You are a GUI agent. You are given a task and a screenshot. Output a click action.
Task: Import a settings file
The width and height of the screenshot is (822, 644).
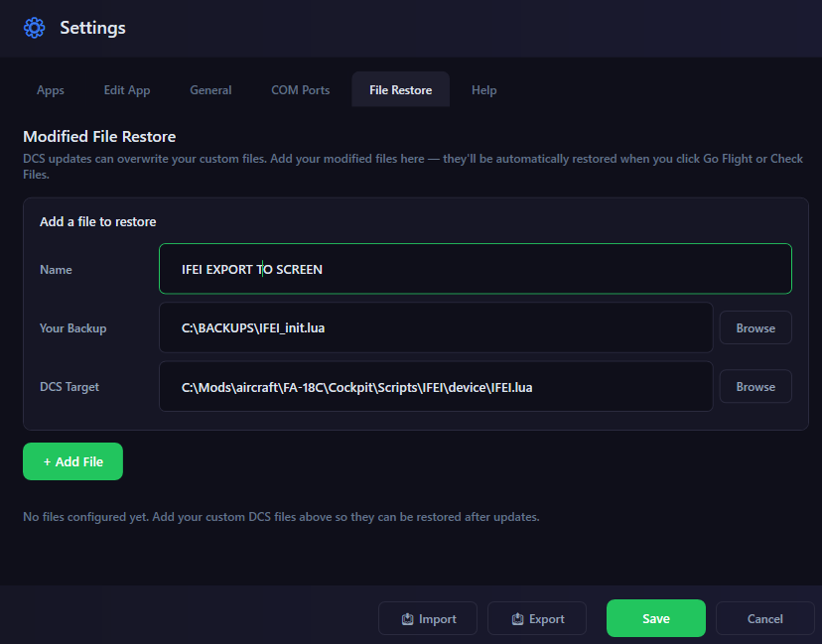coord(428,618)
